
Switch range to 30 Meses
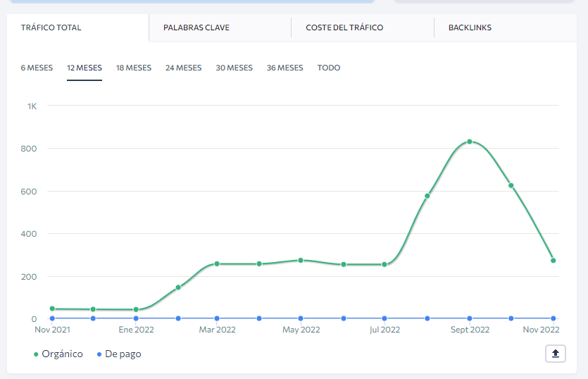[234, 68]
